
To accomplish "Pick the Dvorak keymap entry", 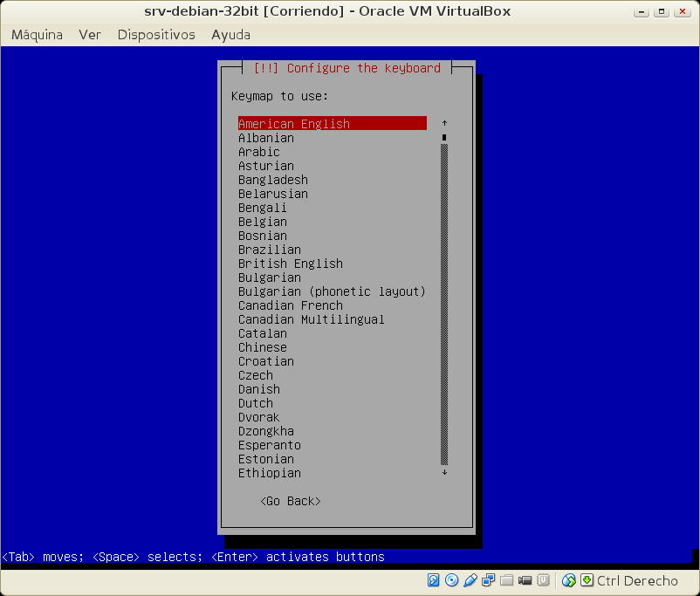I will (x=259, y=417).
